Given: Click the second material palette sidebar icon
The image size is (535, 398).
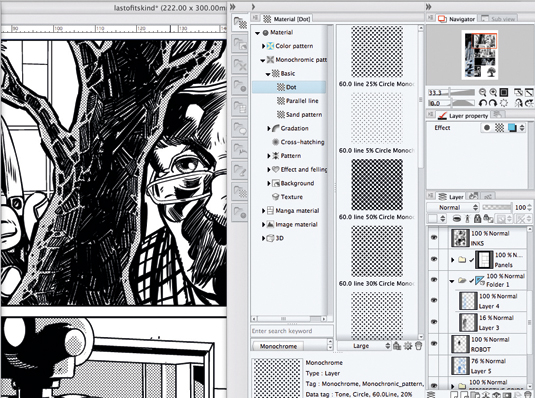Looking at the screenshot, I should click(x=240, y=44).
